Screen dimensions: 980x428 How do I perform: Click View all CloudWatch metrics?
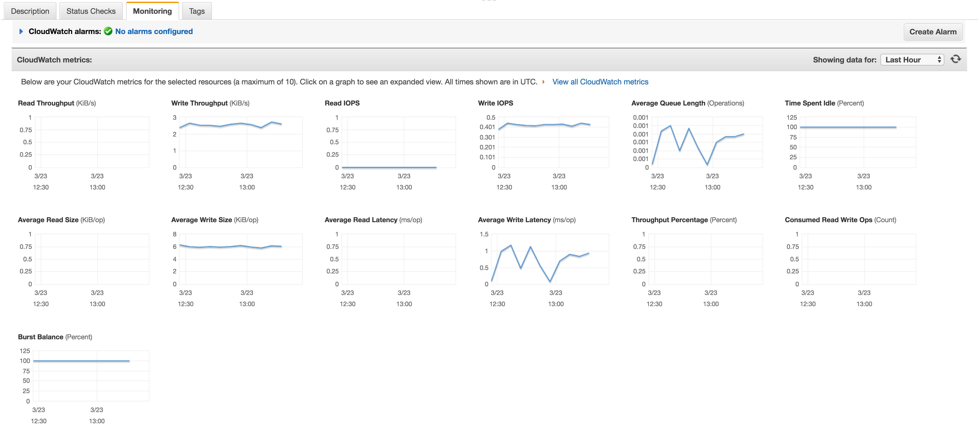pyautogui.click(x=600, y=81)
